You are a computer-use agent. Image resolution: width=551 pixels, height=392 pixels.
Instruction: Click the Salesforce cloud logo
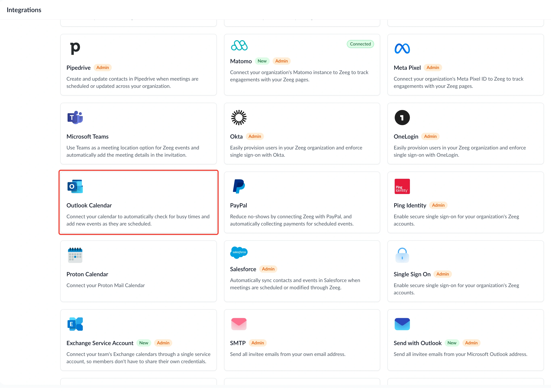[x=239, y=253]
